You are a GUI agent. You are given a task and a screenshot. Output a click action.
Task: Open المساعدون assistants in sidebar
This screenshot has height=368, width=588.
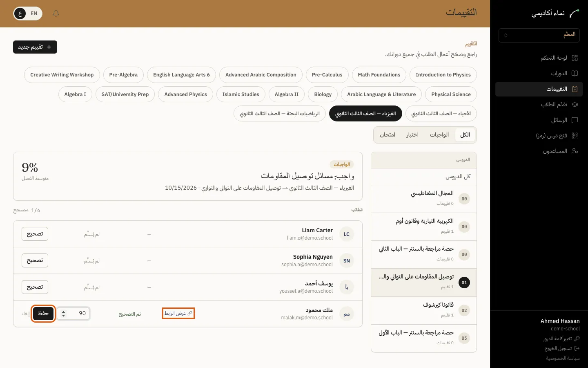539,151
